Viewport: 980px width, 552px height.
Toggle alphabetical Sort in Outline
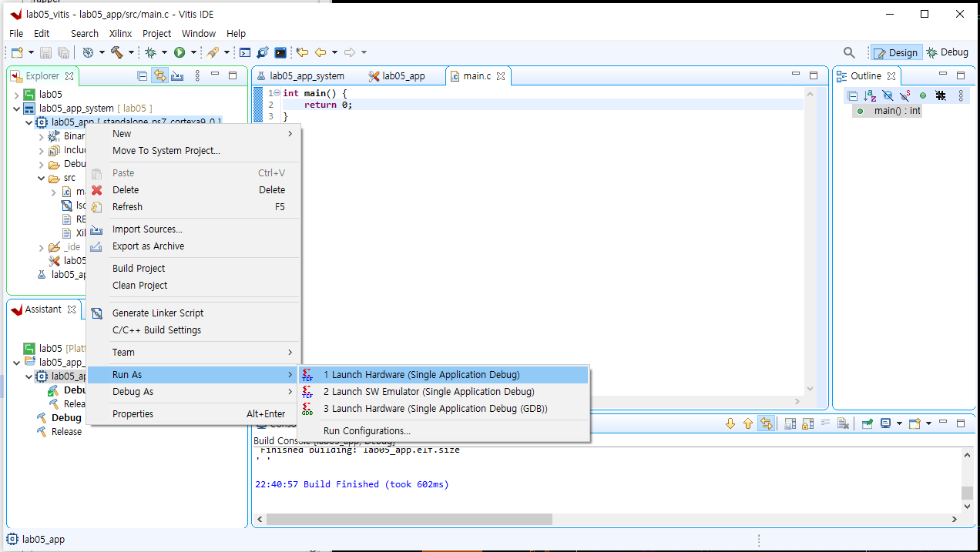point(870,95)
